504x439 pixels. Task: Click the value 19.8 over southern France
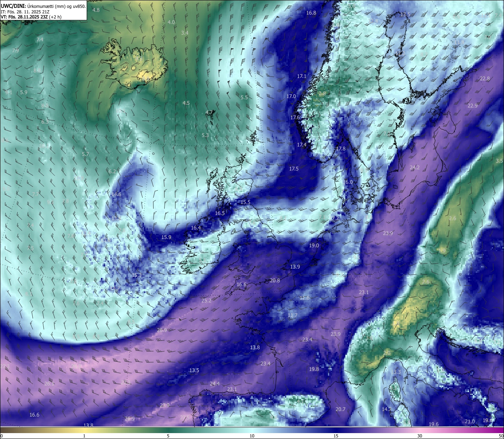pyautogui.click(x=314, y=369)
